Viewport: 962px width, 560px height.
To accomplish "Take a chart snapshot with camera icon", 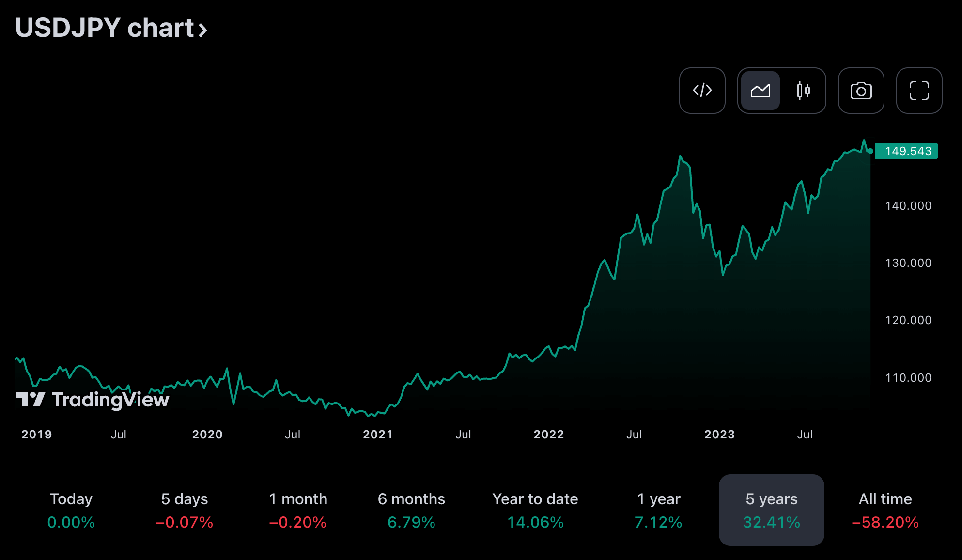I will click(861, 91).
